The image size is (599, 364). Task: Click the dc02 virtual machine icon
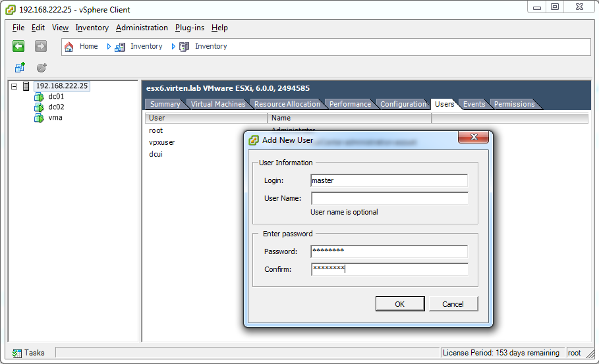pyautogui.click(x=39, y=107)
